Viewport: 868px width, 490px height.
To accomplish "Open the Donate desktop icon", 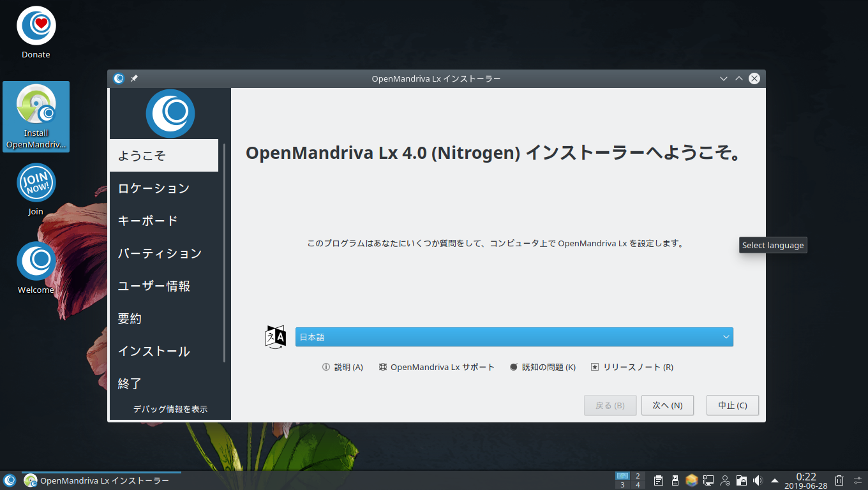I will coord(36,33).
